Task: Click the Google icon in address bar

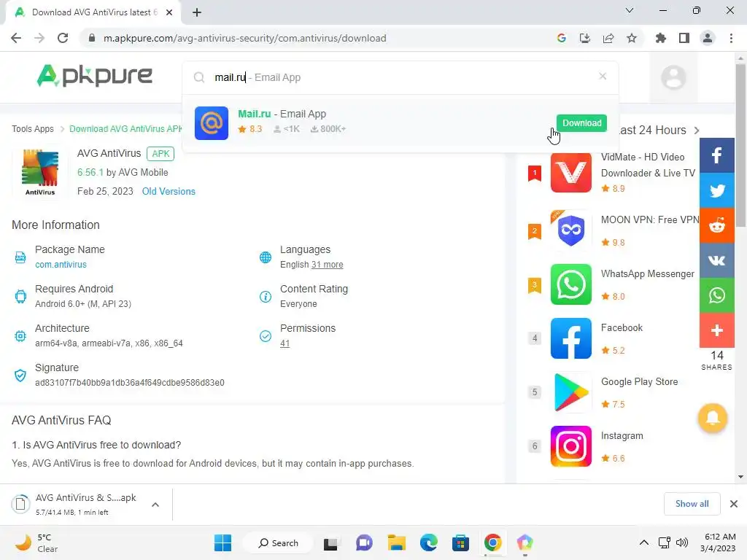Action: tap(562, 38)
